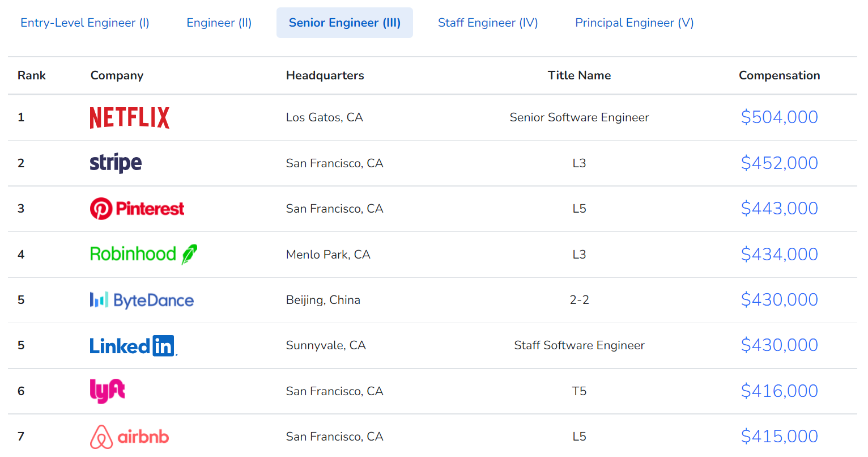
Task: Open the LinkedIn logo
Action: (133, 345)
